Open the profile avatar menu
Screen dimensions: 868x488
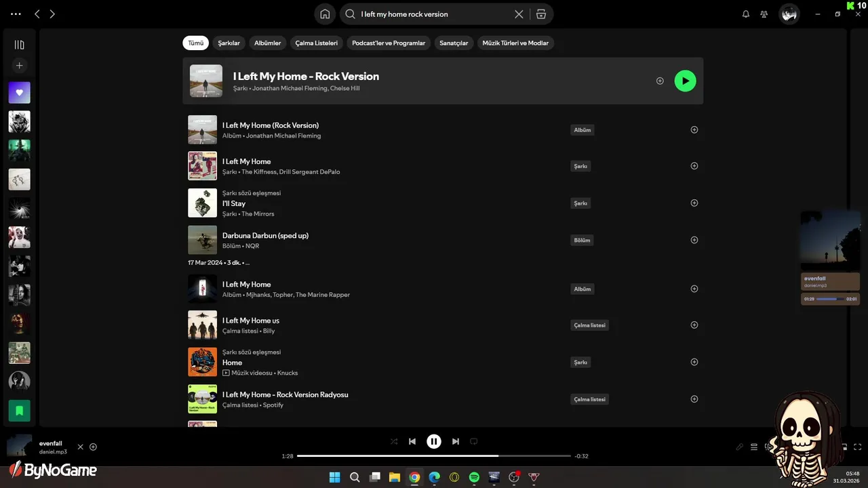[789, 14]
